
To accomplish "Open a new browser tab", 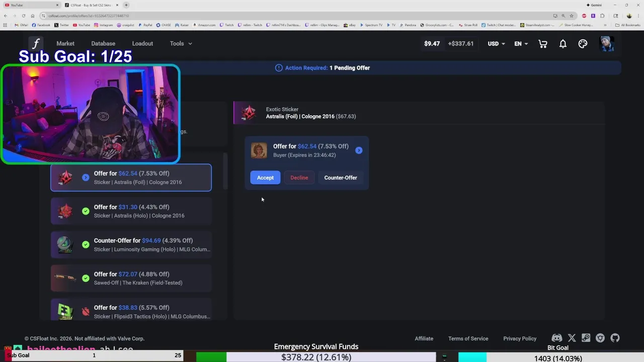I will click(126, 5).
